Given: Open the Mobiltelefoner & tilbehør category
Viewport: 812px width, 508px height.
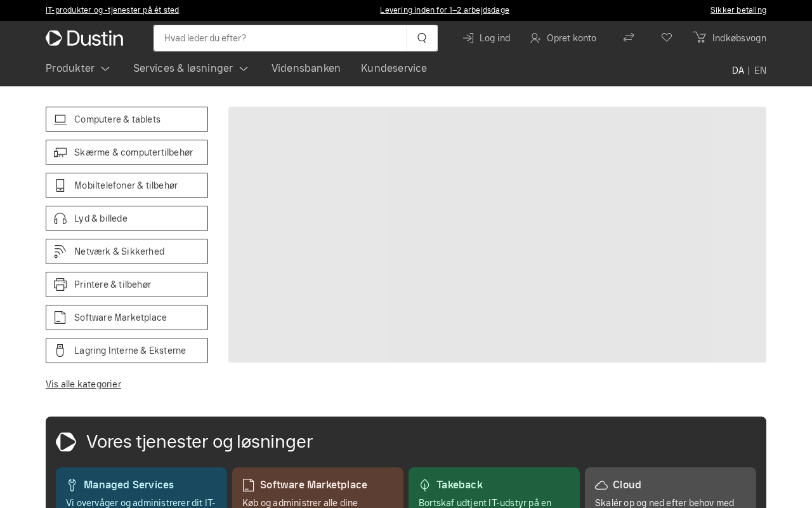Looking at the screenshot, I should click(x=127, y=185).
